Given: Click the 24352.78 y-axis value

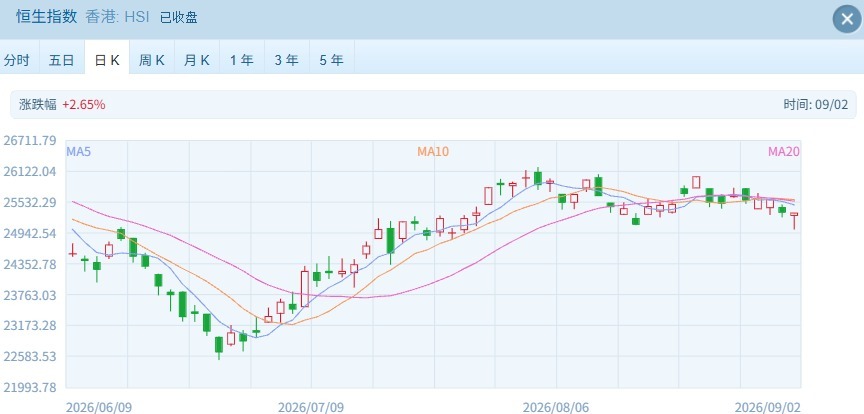Looking at the screenshot, I should [30, 264].
